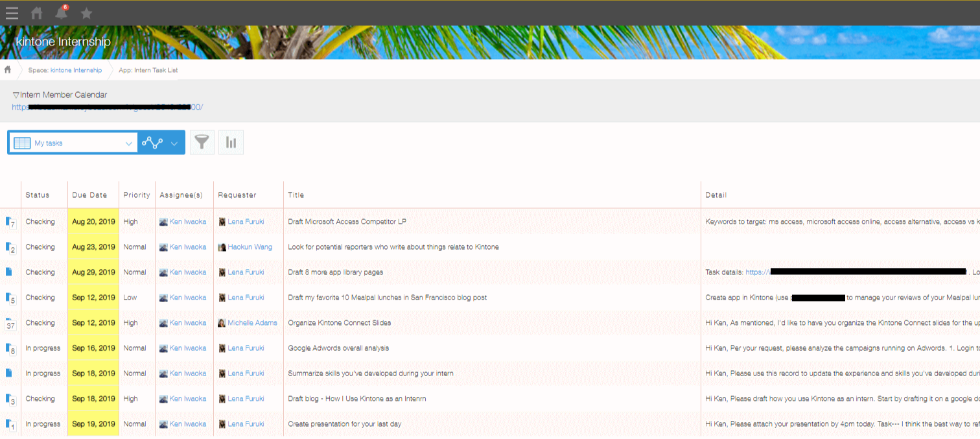Screen dimensions: 980x439
Task: Open Haokun Wang requester profile
Action: [250, 247]
